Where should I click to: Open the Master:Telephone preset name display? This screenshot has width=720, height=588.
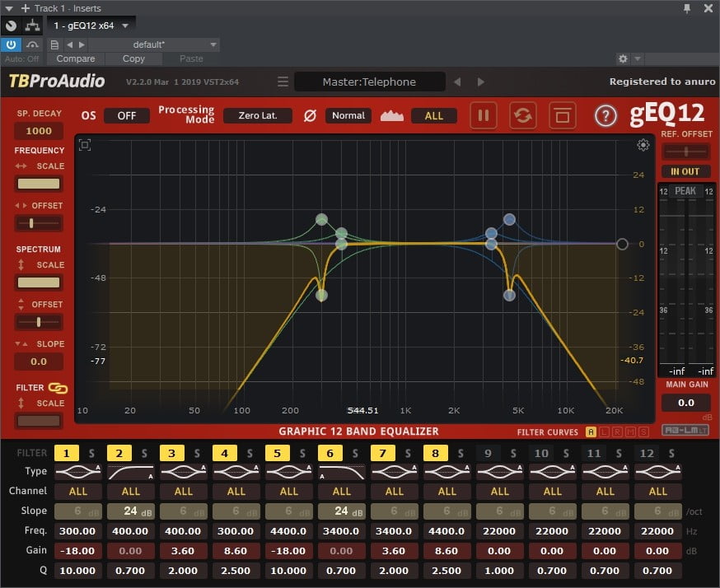(370, 82)
